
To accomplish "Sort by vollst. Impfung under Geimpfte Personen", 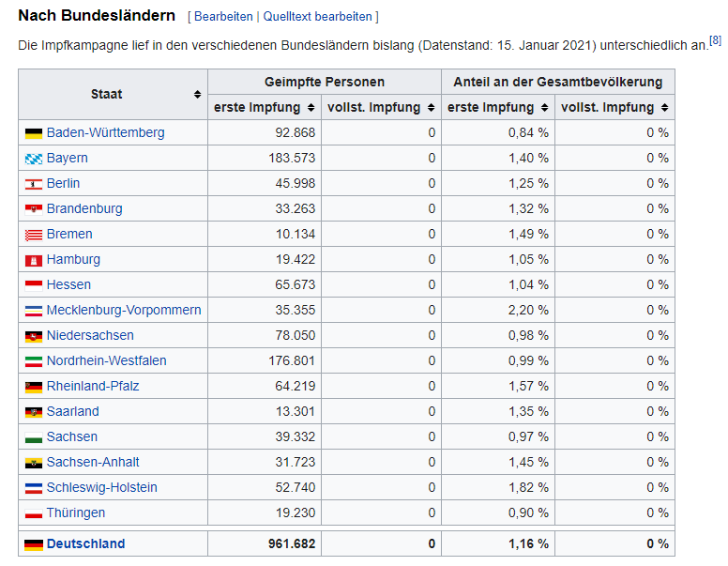I will 430,108.
